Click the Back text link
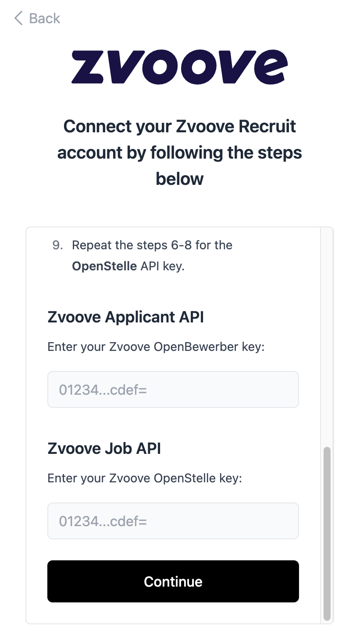 [44, 18]
